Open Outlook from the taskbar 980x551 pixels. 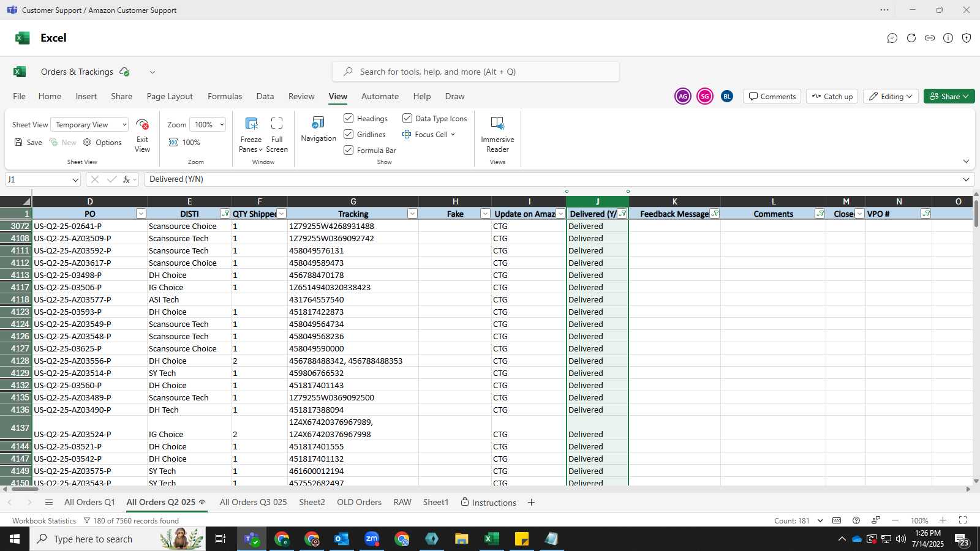[x=341, y=539]
